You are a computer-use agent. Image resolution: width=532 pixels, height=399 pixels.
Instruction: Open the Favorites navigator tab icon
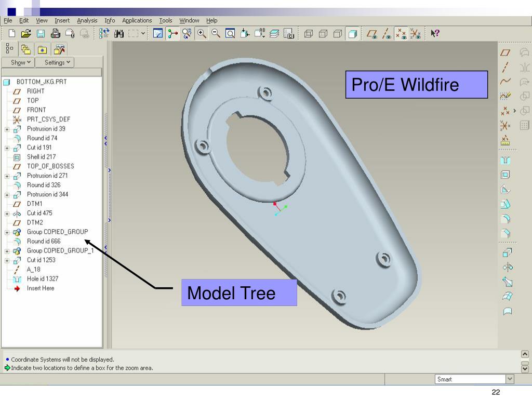pos(42,49)
